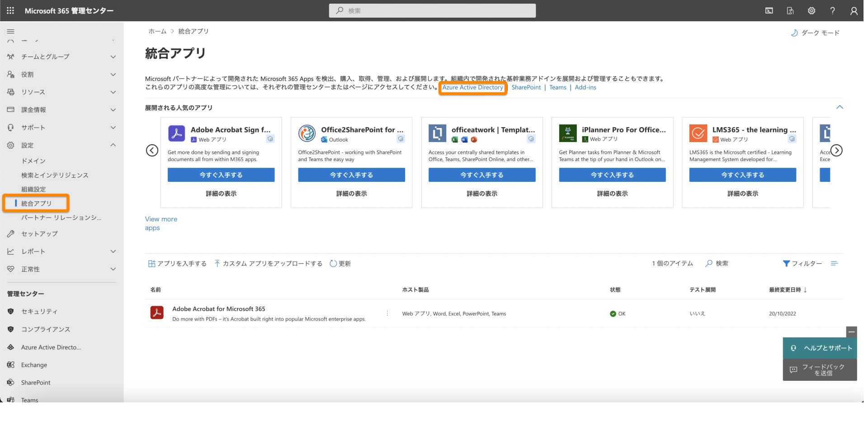Screen dimensions: 868x442
Task: Refresh list with 更新 button
Action: [x=340, y=264]
